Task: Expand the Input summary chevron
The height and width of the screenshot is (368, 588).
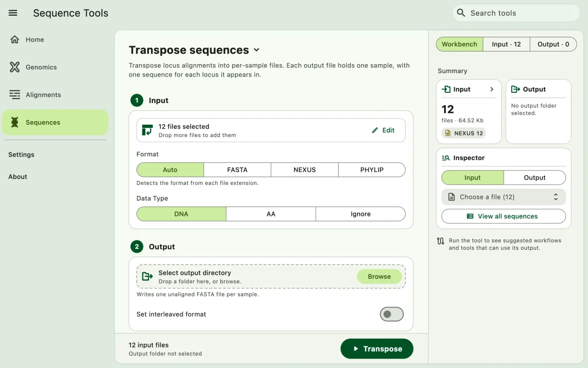Action: point(491,89)
